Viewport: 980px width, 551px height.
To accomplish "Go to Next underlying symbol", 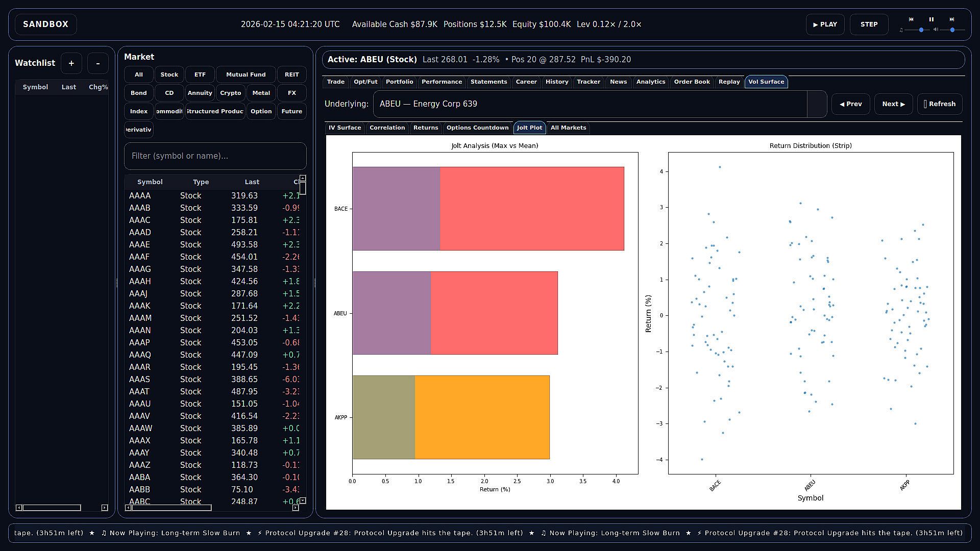I will coord(893,104).
